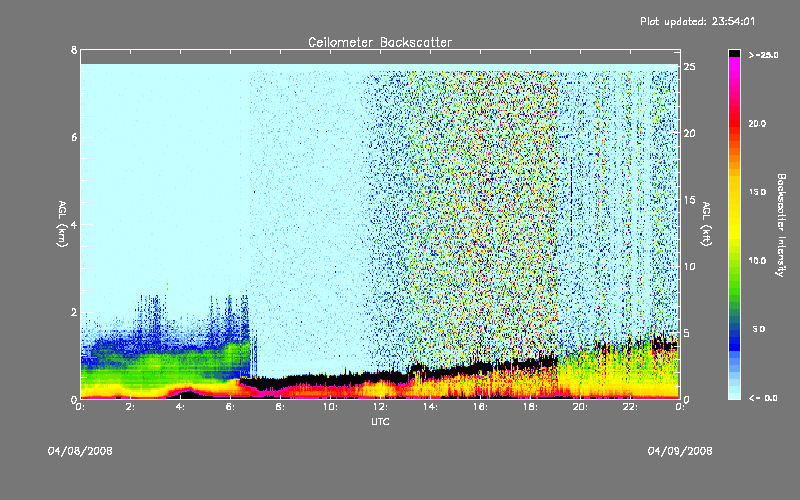The width and height of the screenshot is (800, 500).
Task: Click the "Ceilometer Backscatter" plot title
Action: (x=380, y=42)
